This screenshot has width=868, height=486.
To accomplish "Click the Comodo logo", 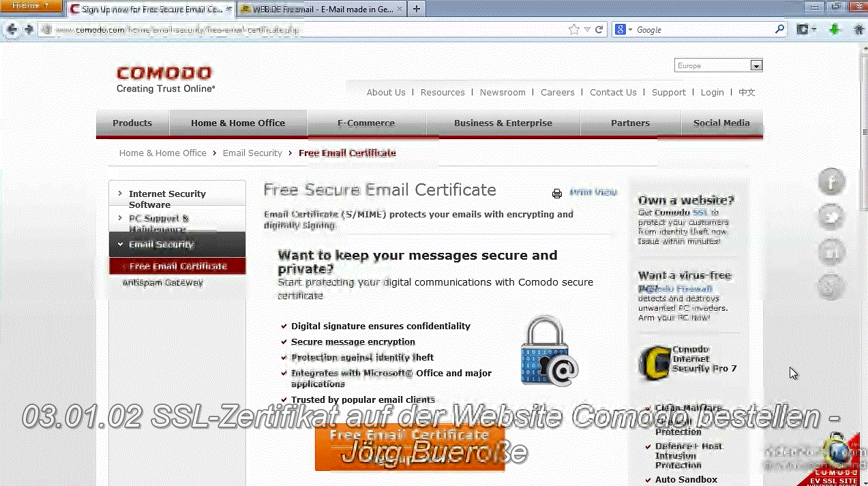I will coord(165,79).
